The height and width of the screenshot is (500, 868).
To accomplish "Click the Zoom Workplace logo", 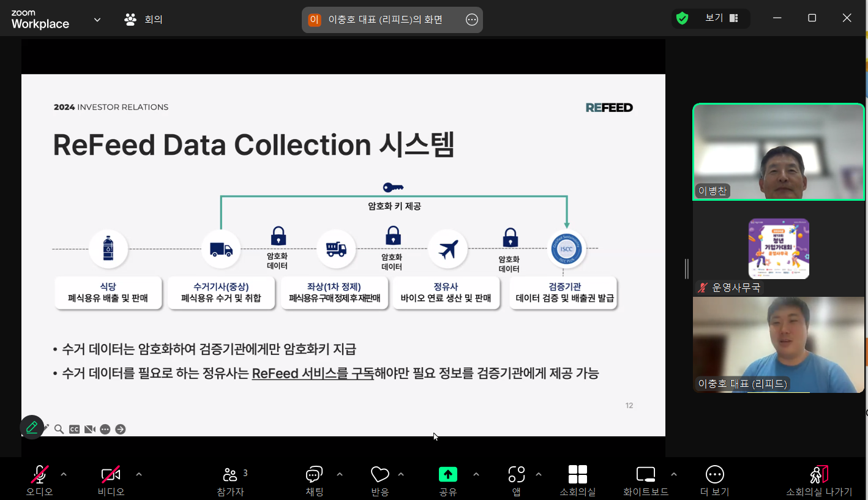I will tap(40, 20).
